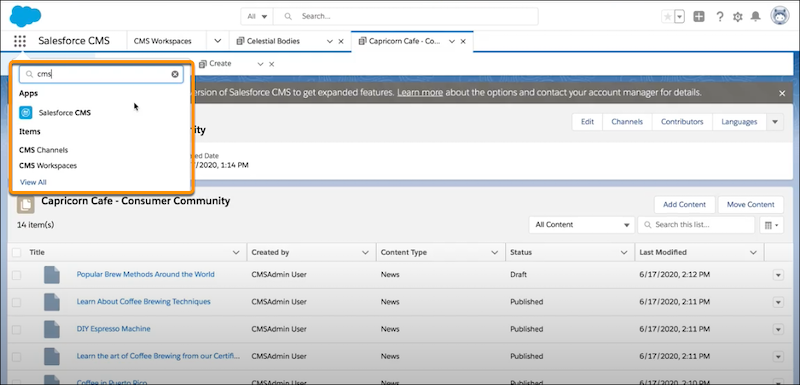Open the Create subtab dropdown arrow
This screenshot has width=800, height=385.
pyautogui.click(x=260, y=64)
